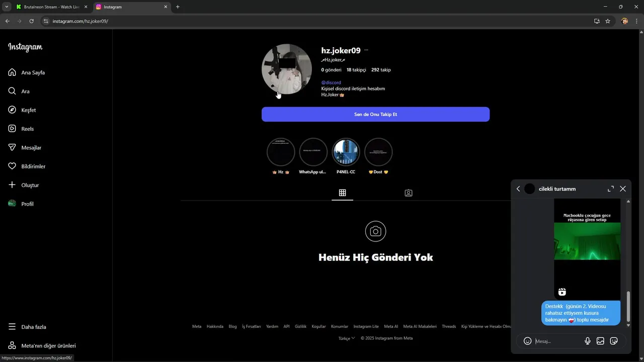The width and height of the screenshot is (644, 362).
Task: Open profile options three-dot menu
Action: [x=366, y=50]
